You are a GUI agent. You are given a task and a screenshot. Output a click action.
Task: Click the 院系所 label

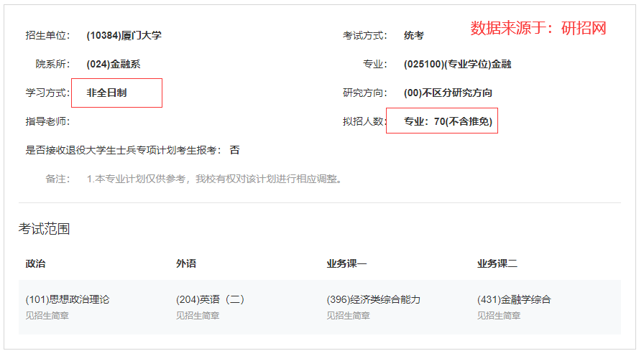[52, 65]
